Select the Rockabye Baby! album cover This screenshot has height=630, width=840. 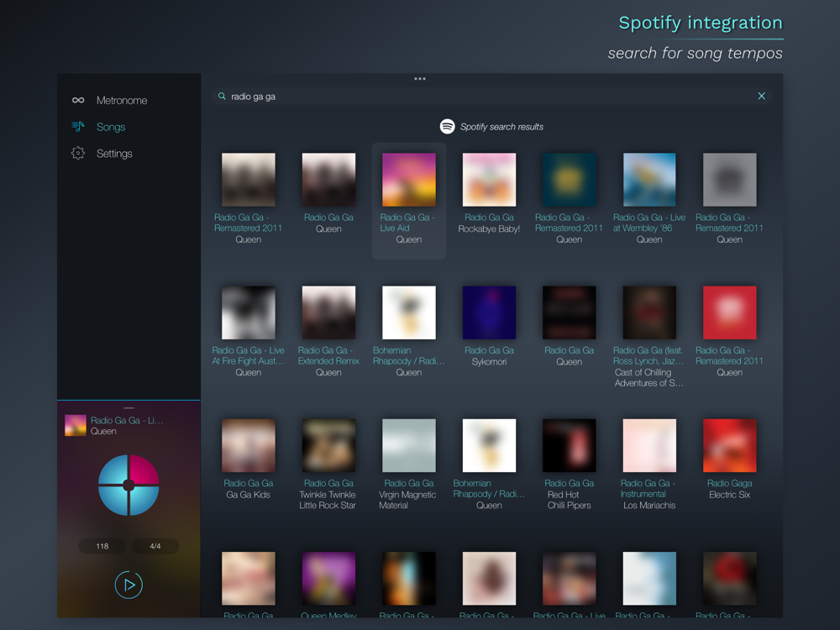coord(489,180)
